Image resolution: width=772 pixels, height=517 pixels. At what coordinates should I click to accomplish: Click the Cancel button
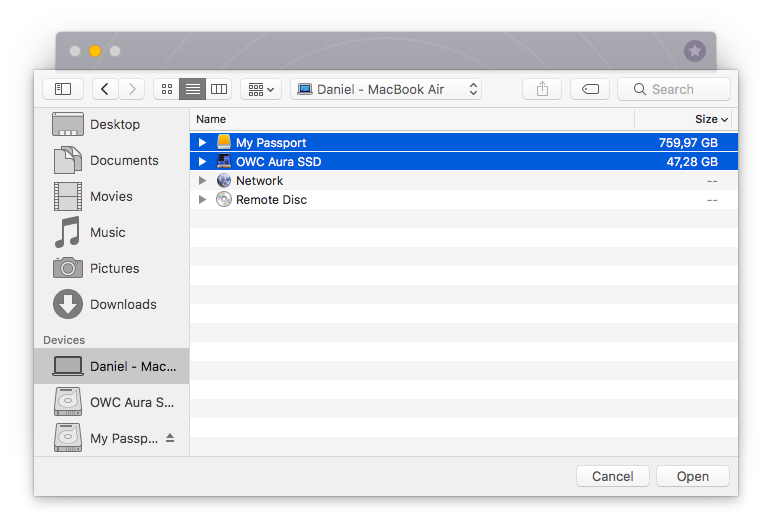(x=612, y=476)
